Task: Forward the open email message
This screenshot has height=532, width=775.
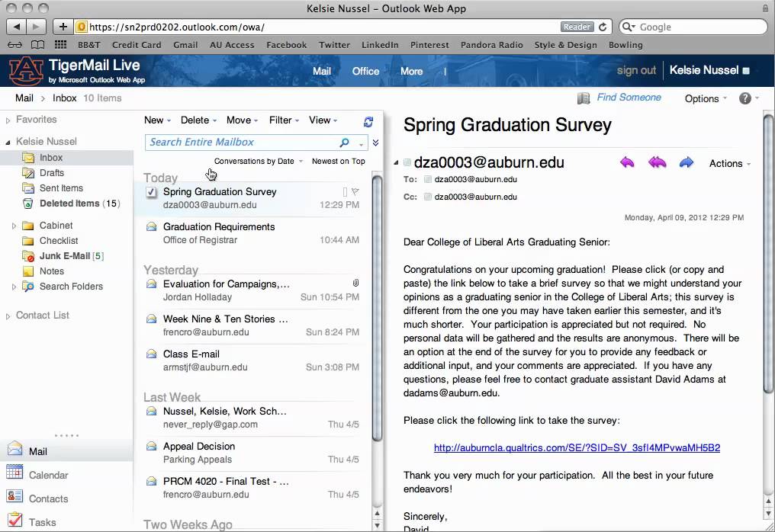Action: (x=687, y=162)
